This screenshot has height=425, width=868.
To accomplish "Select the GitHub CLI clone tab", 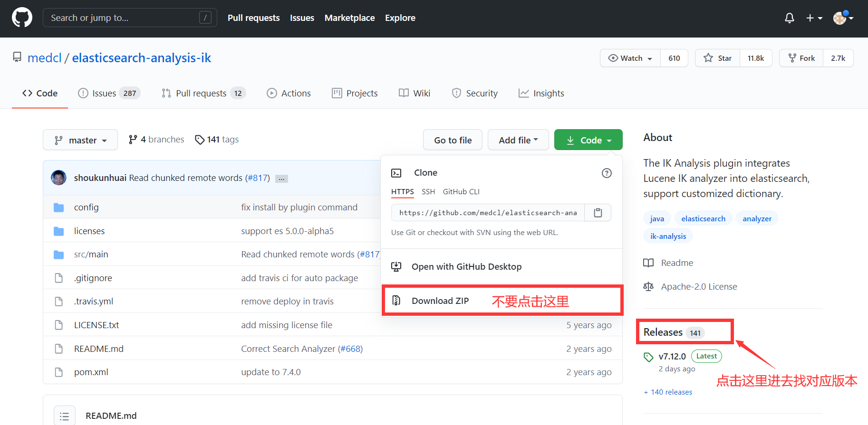I will point(461,192).
